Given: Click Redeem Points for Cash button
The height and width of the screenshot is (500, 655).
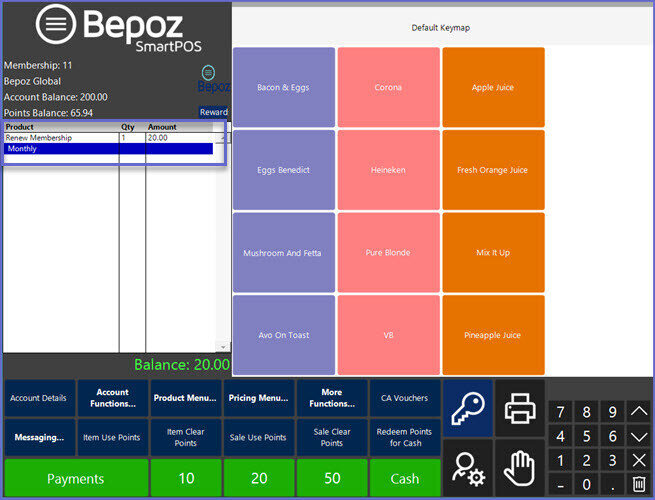Looking at the screenshot, I should [405, 437].
